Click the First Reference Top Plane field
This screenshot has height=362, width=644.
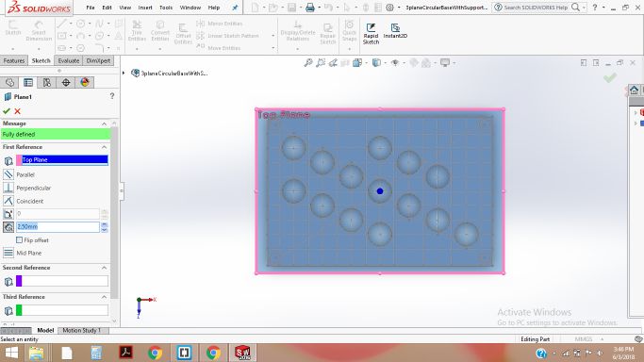click(x=62, y=159)
